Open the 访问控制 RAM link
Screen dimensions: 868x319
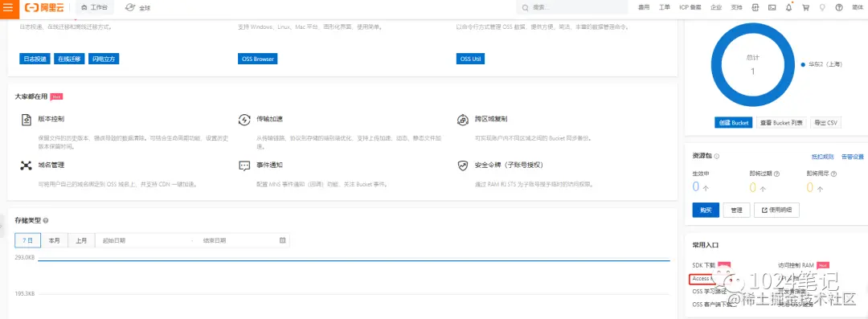[x=796, y=265]
